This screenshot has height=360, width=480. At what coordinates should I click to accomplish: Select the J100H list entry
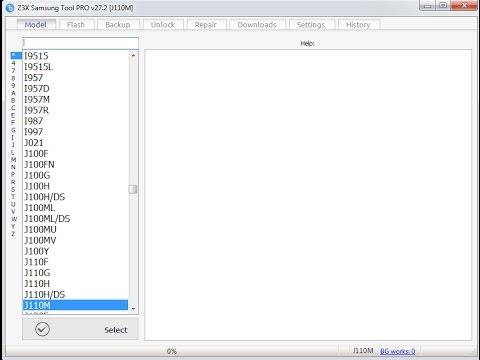[x=76, y=186]
